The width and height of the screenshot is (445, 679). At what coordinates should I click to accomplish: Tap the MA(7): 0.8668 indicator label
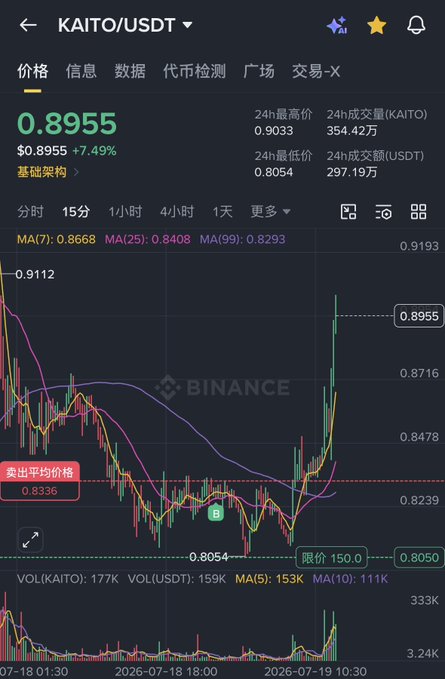pyautogui.click(x=56, y=239)
